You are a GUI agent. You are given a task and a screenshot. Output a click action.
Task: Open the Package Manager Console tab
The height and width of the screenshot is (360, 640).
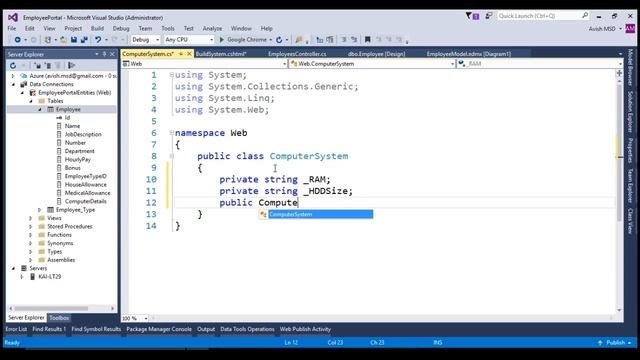click(x=159, y=329)
